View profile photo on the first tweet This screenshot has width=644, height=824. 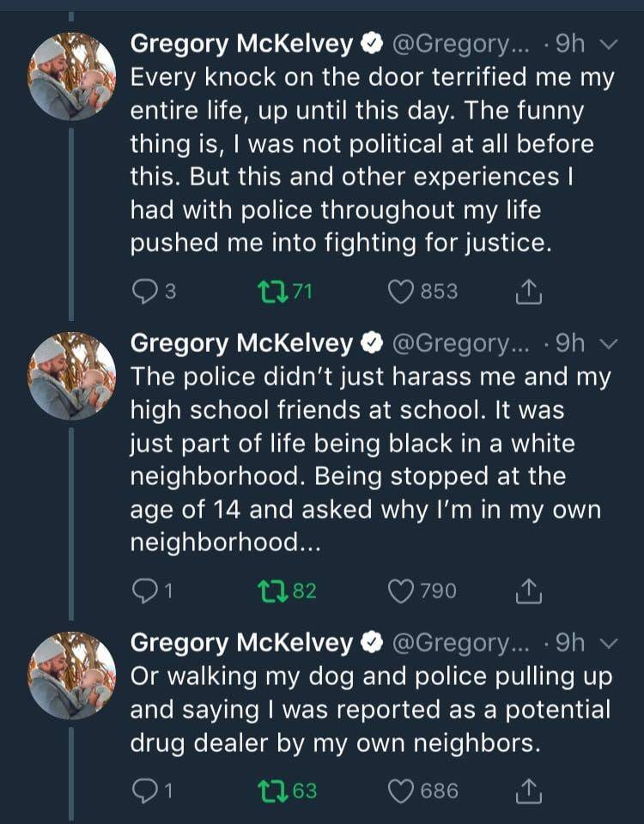(x=72, y=77)
